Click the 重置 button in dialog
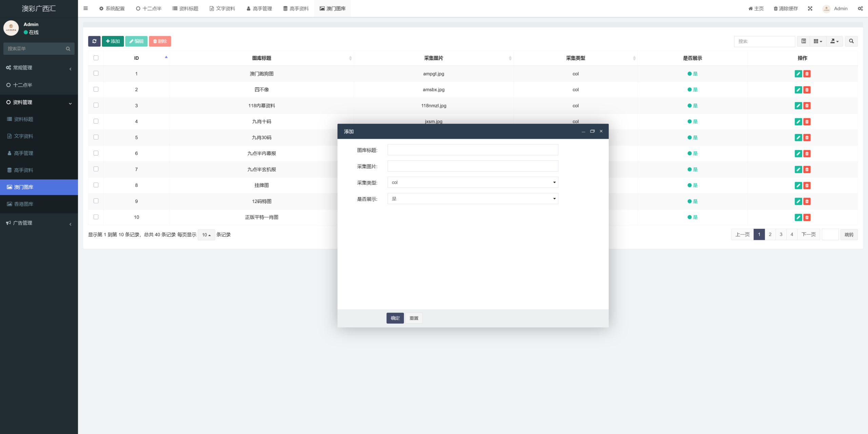The height and width of the screenshot is (434, 868). (x=414, y=318)
